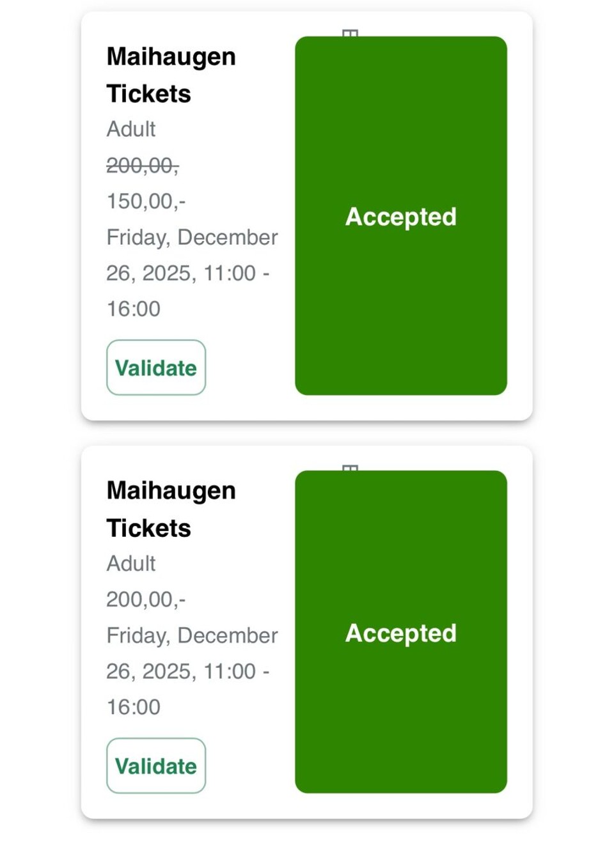This screenshot has width=614, height=868.
Task: Click the small icon above second Accepted panel
Action: [350, 468]
